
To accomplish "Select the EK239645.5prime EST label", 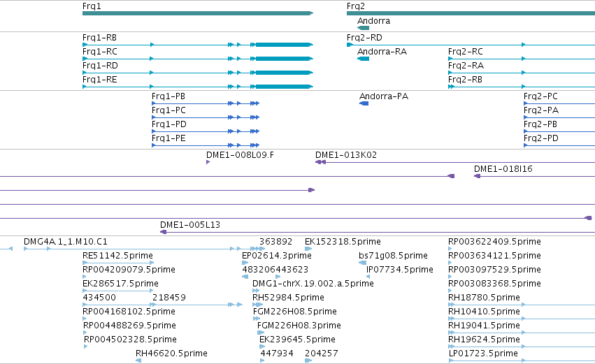I will pyautogui.click(x=298, y=340).
